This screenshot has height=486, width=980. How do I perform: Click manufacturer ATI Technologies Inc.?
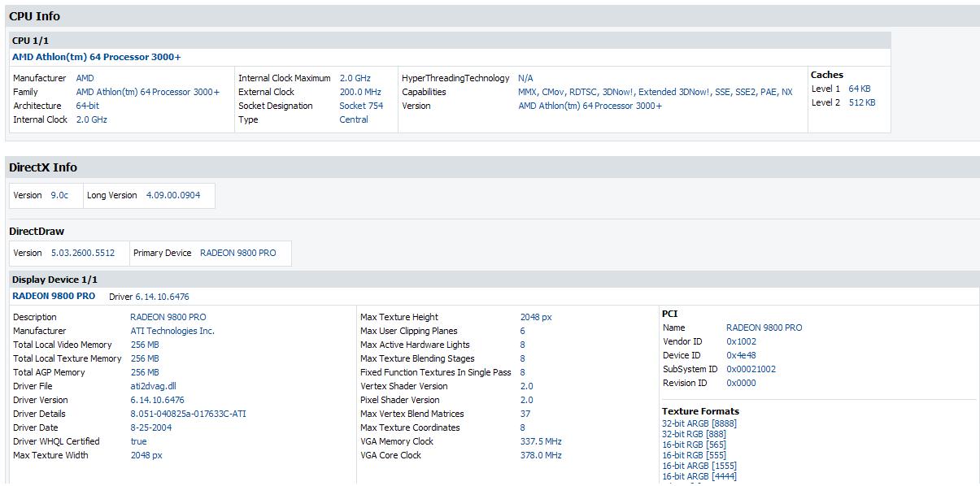172,331
